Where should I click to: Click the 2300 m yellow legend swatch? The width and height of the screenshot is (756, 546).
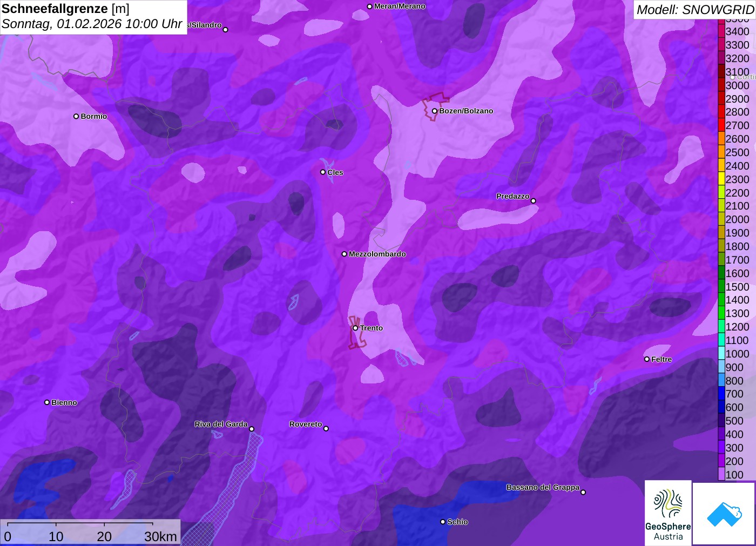[x=721, y=179]
